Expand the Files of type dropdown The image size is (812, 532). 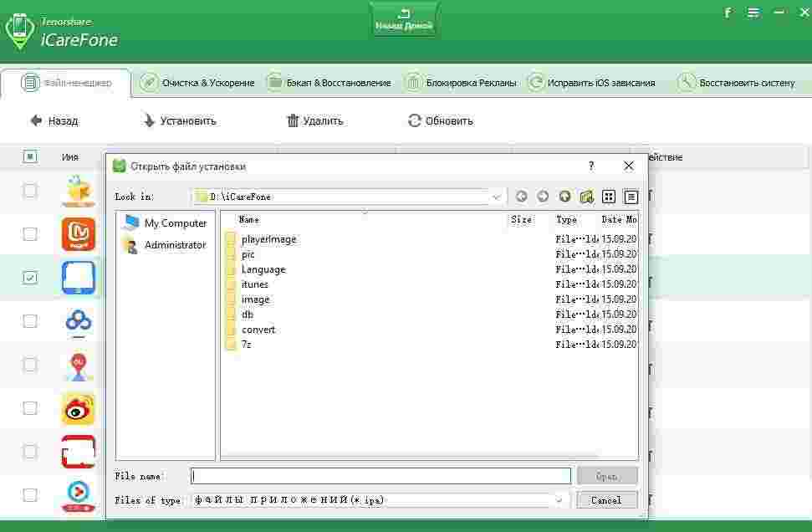pyautogui.click(x=559, y=500)
